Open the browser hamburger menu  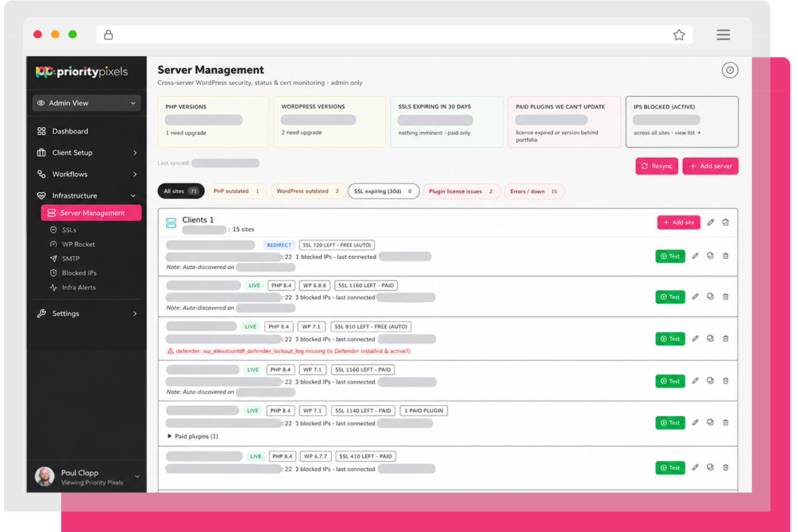point(723,35)
